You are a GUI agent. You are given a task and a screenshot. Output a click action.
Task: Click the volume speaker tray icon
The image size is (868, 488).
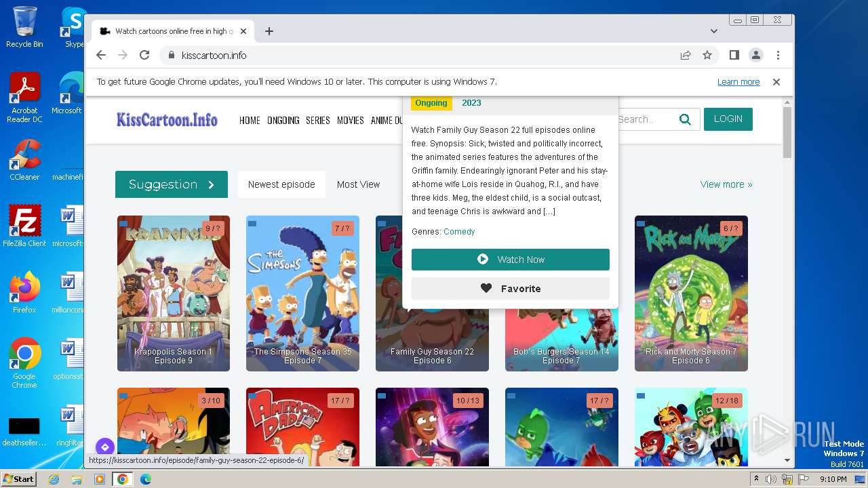771,479
